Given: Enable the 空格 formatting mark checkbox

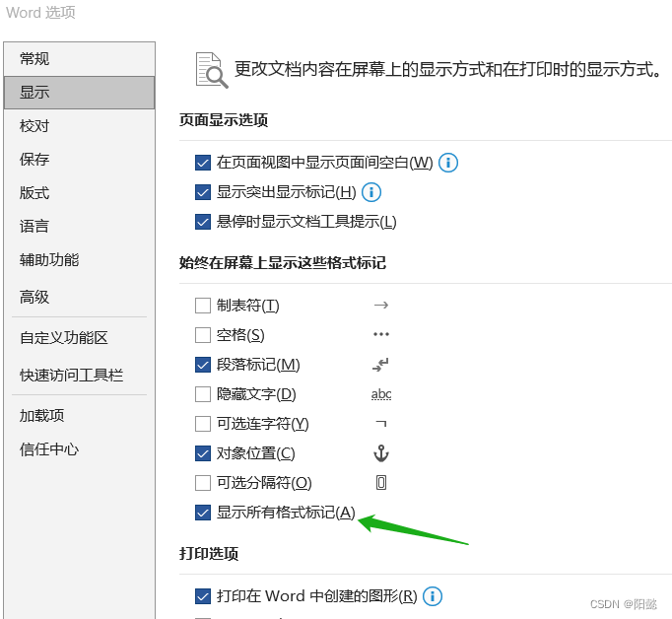Looking at the screenshot, I should point(203,335).
